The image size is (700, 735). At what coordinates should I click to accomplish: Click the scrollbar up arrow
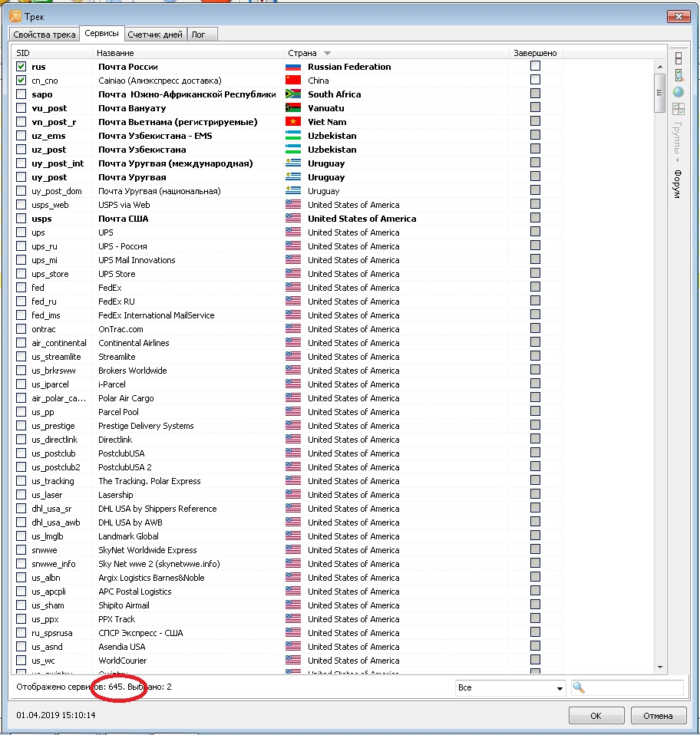(659, 67)
